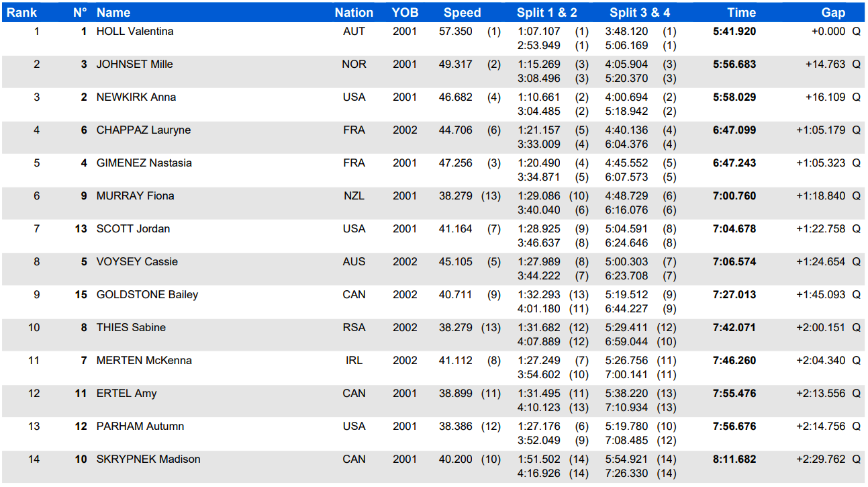Select the Split 1 & 2 header
Image resolution: width=868 pixels, height=487 pixels.
546,13
